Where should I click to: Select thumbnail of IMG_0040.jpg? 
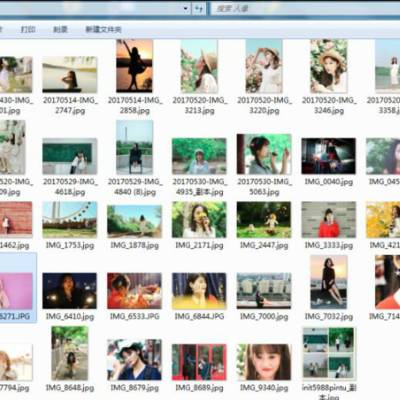coord(329,156)
